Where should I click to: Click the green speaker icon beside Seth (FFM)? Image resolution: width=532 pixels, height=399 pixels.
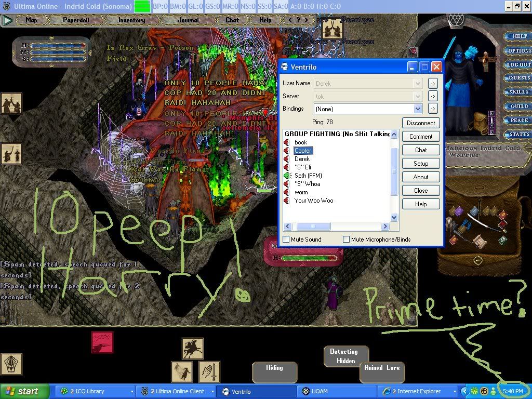pyautogui.click(x=287, y=176)
